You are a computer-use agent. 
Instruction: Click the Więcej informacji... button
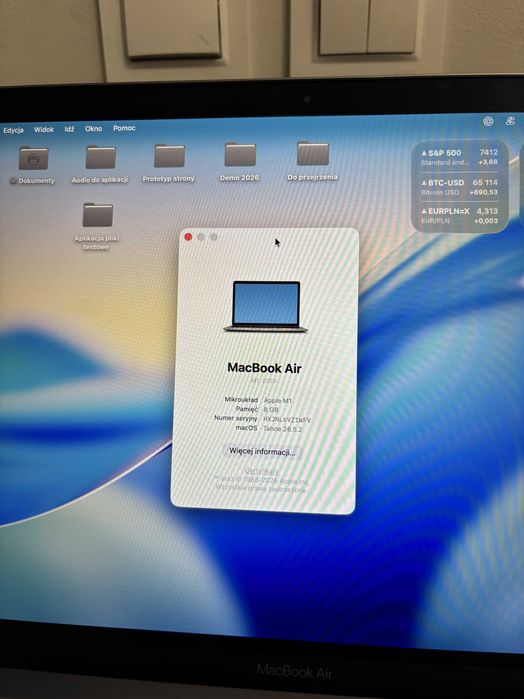click(x=262, y=451)
